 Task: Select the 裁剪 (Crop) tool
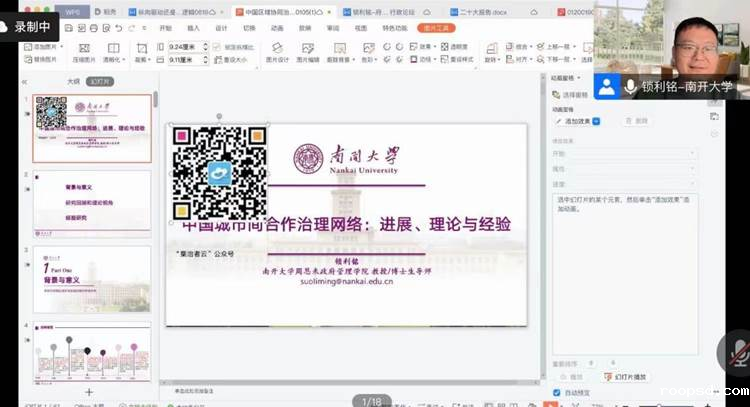pos(145,52)
